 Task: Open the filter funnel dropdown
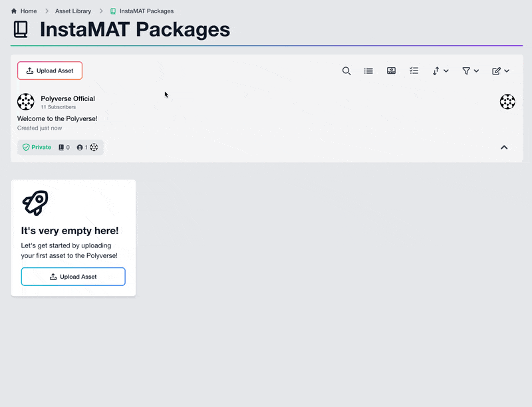[x=470, y=71]
